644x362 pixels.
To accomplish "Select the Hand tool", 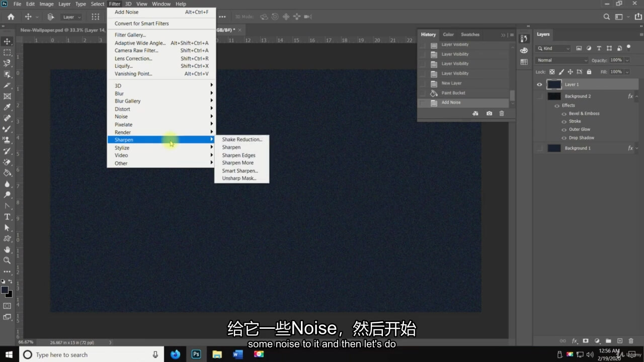I will tap(7, 249).
